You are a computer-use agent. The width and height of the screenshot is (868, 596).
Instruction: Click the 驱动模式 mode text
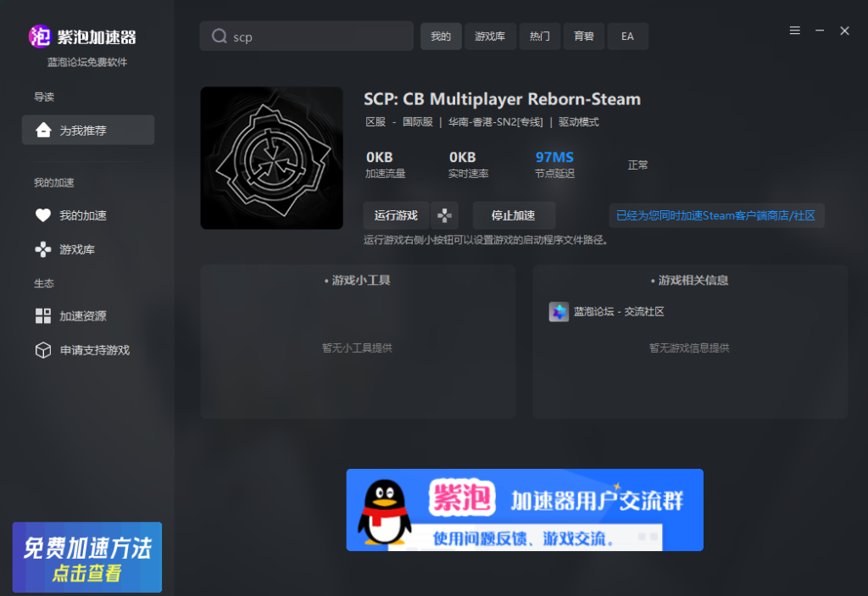tap(578, 122)
